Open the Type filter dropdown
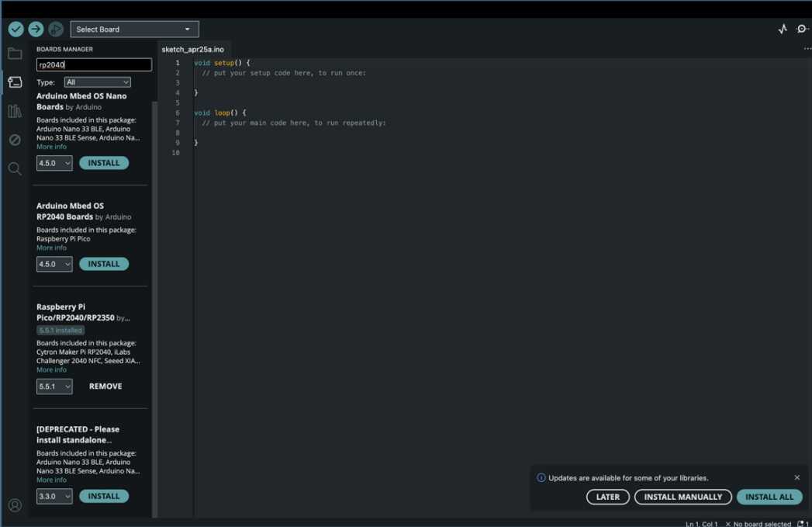The image size is (812, 527). tap(98, 81)
